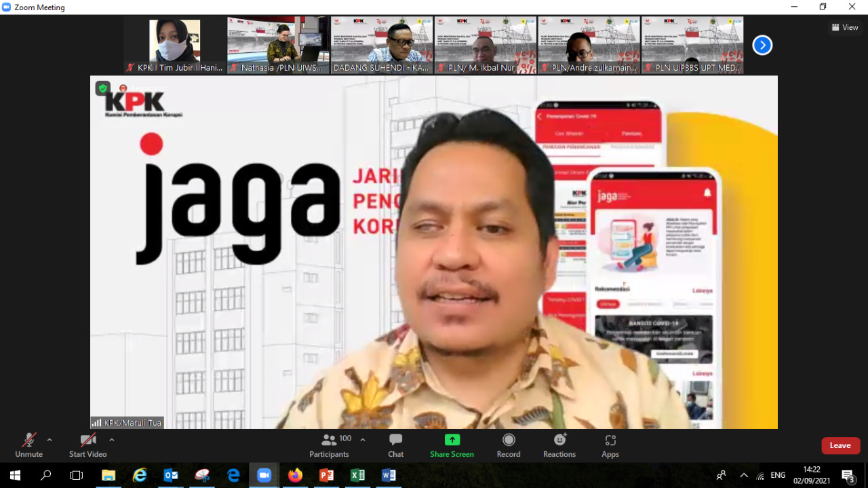Open the View layout menu
868x488 pixels.
(x=845, y=27)
